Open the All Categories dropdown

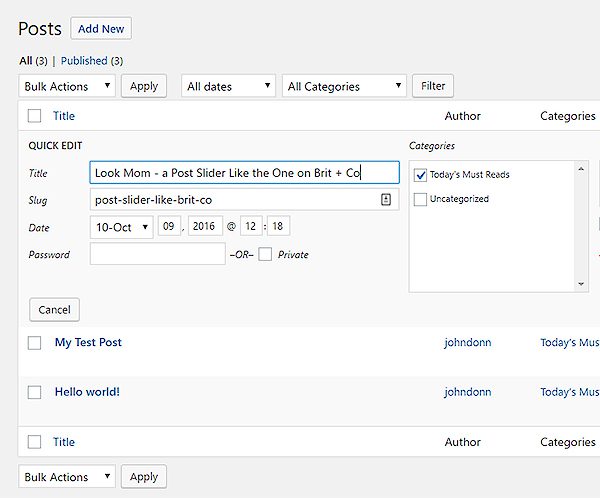tap(344, 86)
